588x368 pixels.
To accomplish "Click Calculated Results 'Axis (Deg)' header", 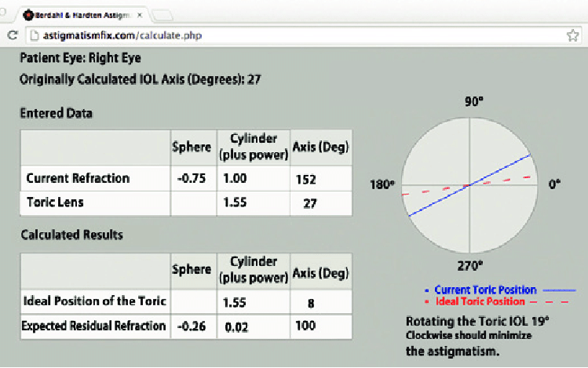I will click(x=320, y=273).
